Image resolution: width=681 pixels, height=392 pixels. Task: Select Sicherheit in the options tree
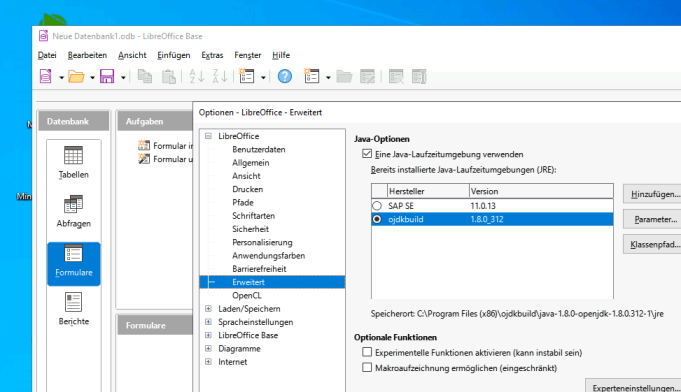[x=250, y=229]
